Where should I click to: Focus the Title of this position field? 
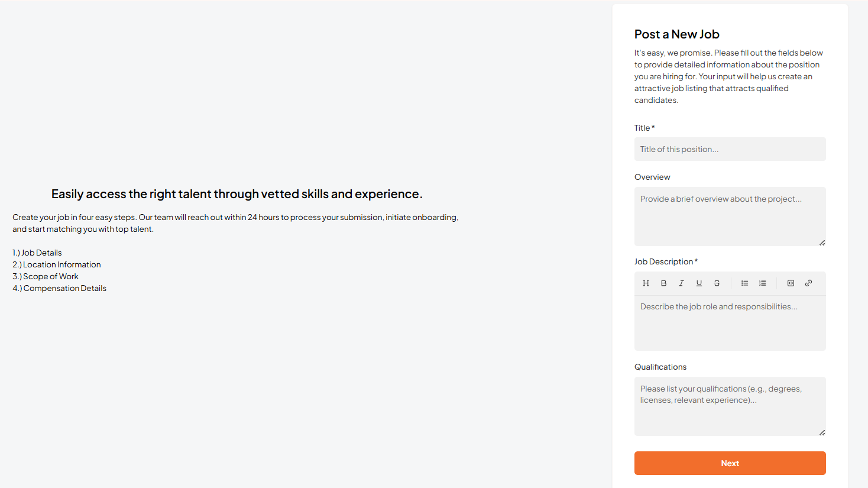pos(730,149)
